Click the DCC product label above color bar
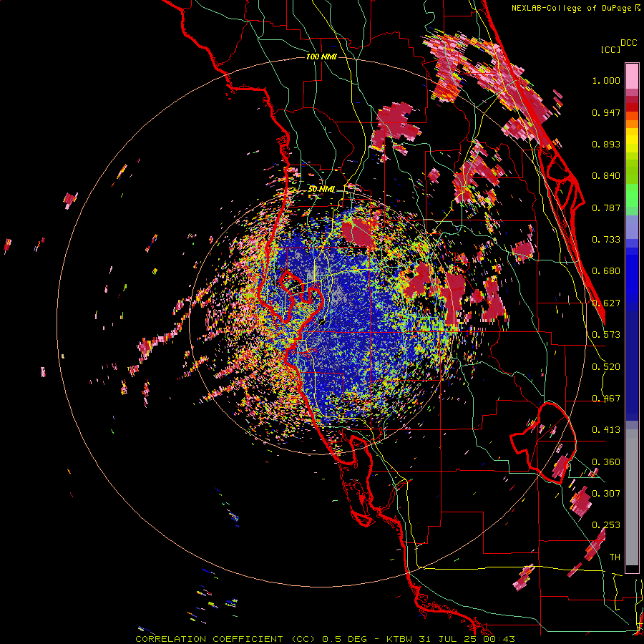644x644 pixels. pos(628,43)
